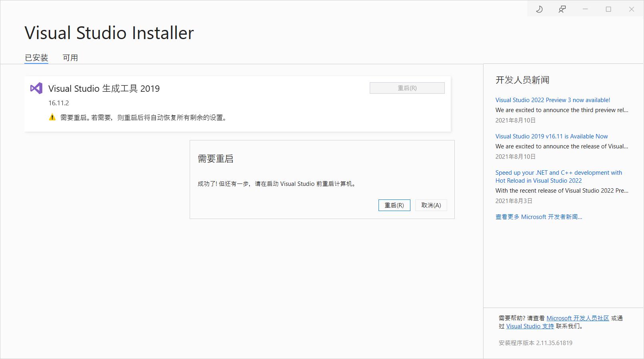This screenshot has width=644, height=359.
Task: Switch to the 已安装 tab
Action: (x=36, y=58)
